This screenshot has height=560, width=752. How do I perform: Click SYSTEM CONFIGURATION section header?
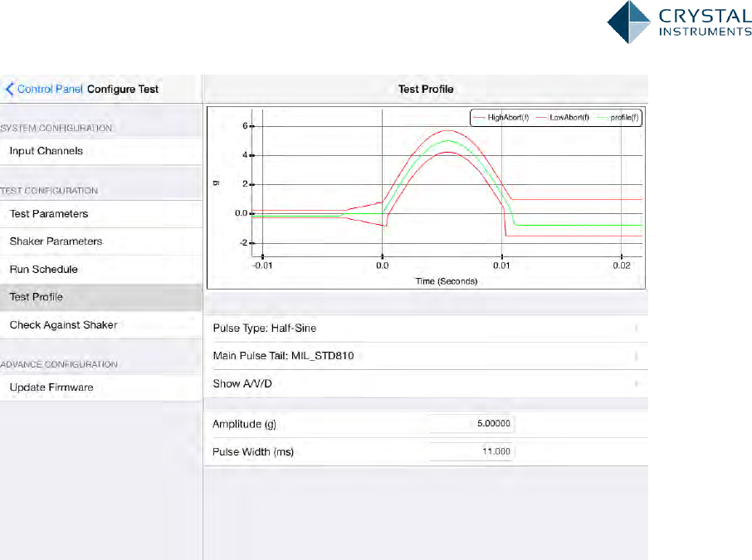[x=56, y=128]
